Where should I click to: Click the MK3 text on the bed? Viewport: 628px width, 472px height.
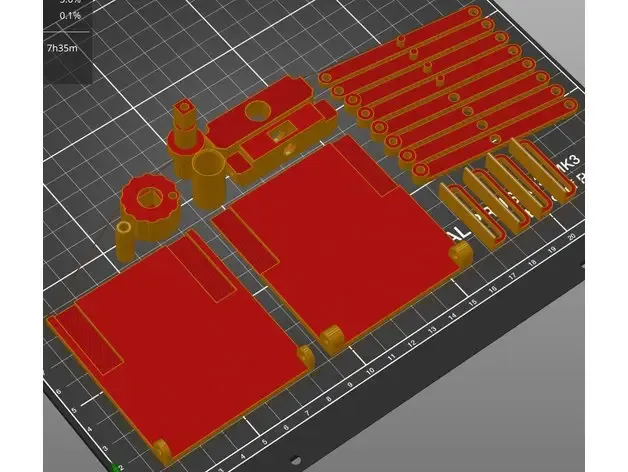[x=566, y=164]
